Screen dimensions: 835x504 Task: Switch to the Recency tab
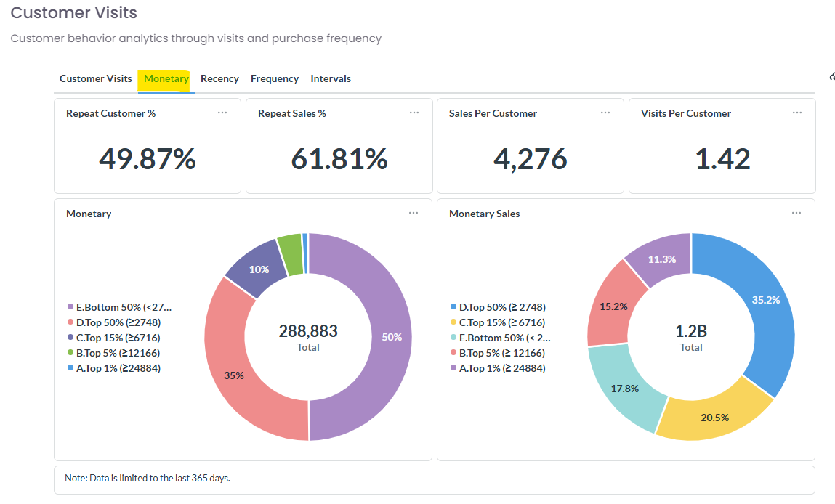tap(219, 78)
